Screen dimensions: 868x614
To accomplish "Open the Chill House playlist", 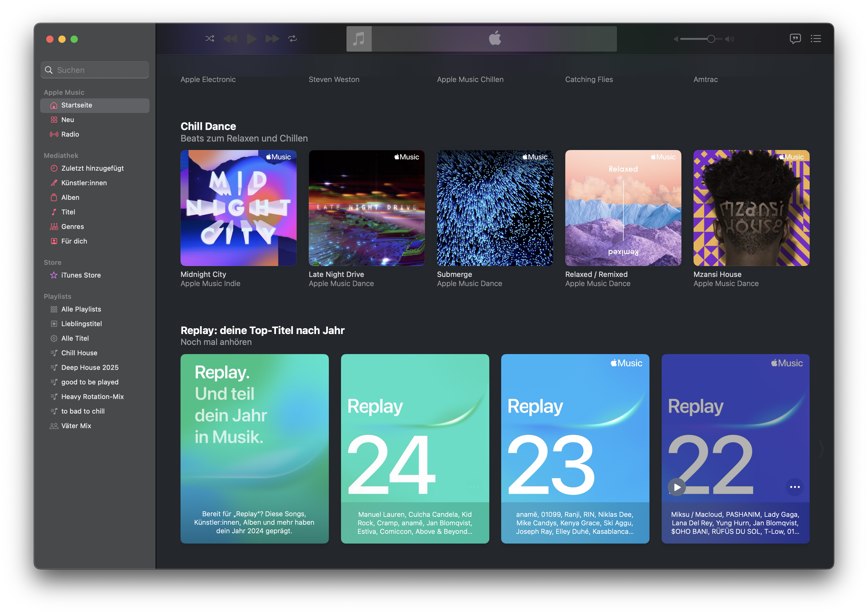I will pyautogui.click(x=79, y=353).
